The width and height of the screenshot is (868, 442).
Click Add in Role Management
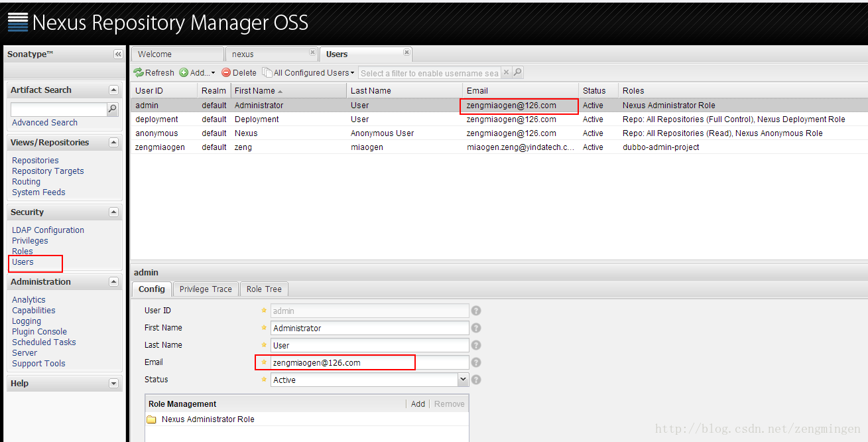(418, 404)
